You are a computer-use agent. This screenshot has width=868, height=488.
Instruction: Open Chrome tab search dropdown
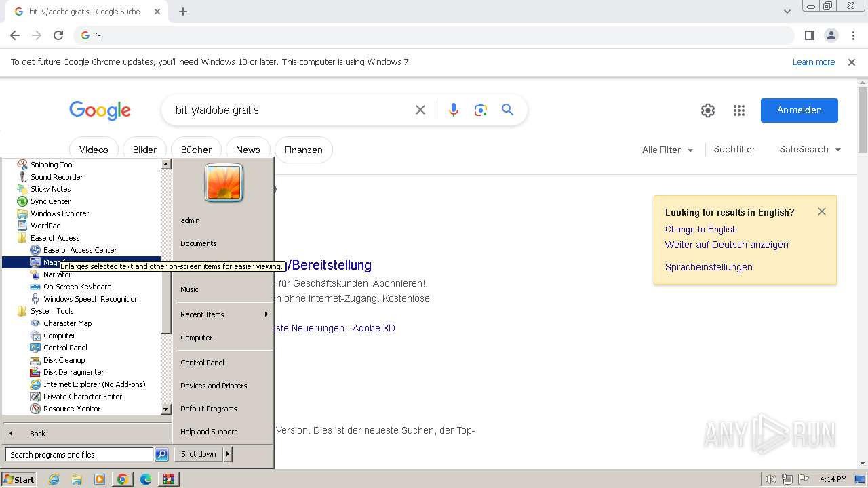coord(787,12)
